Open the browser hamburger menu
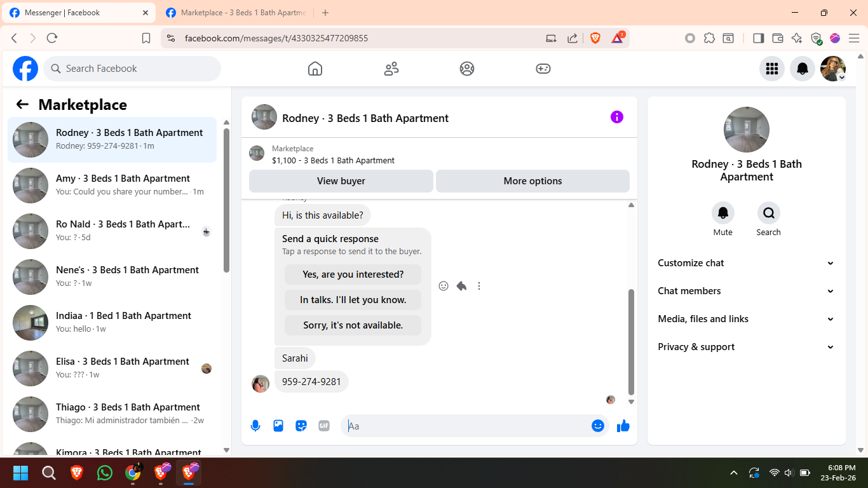868x488 pixels. (854, 38)
